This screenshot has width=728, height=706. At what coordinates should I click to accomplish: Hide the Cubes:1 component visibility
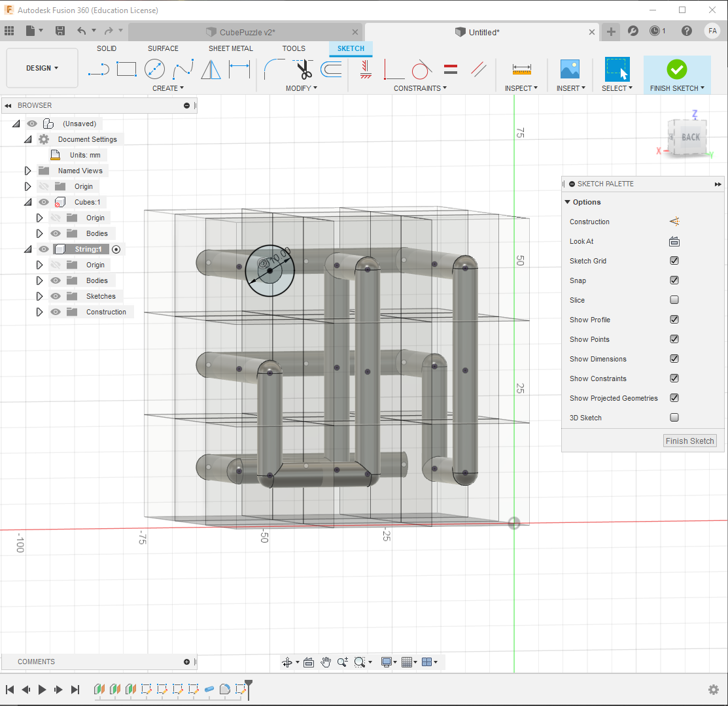(x=43, y=202)
